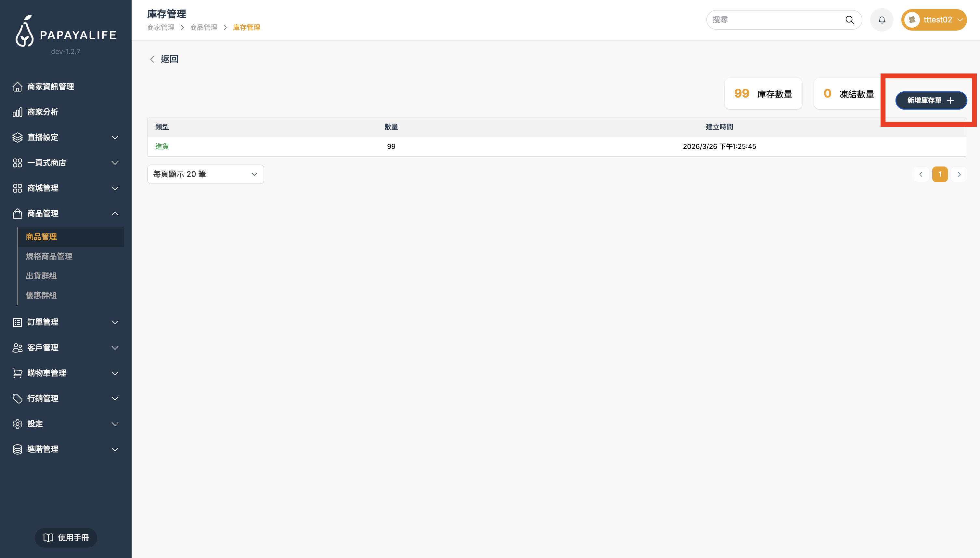The height and width of the screenshot is (558, 980).
Task: Open the 每頁顯示 20 筆 dropdown
Action: (205, 174)
